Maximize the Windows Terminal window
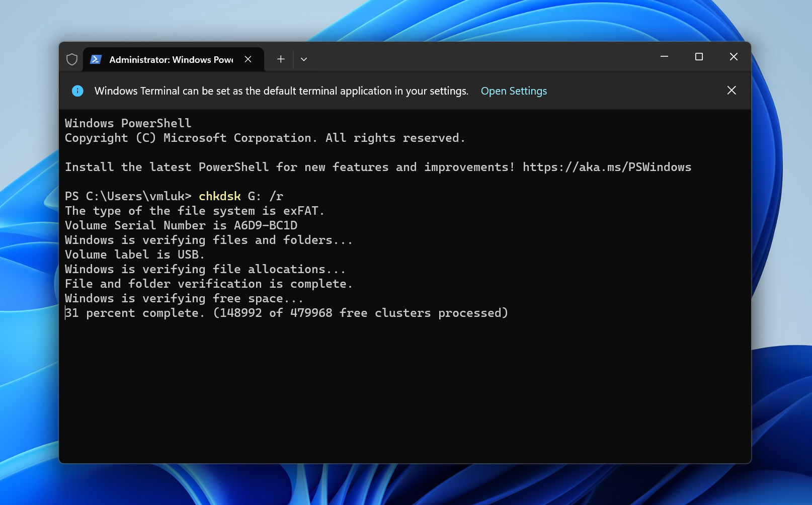 coord(699,57)
